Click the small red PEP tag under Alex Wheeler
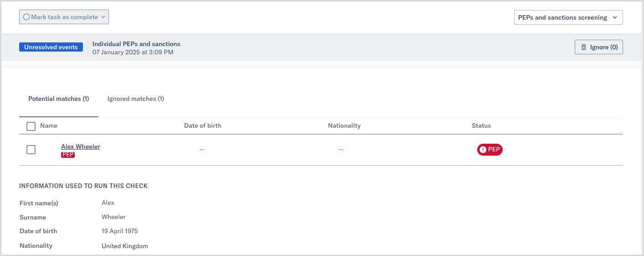The height and width of the screenshot is (256, 644). click(x=68, y=155)
